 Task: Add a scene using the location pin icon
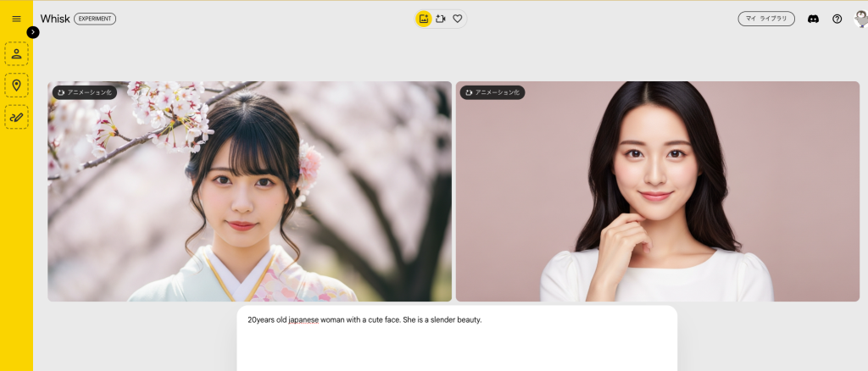pos(16,86)
